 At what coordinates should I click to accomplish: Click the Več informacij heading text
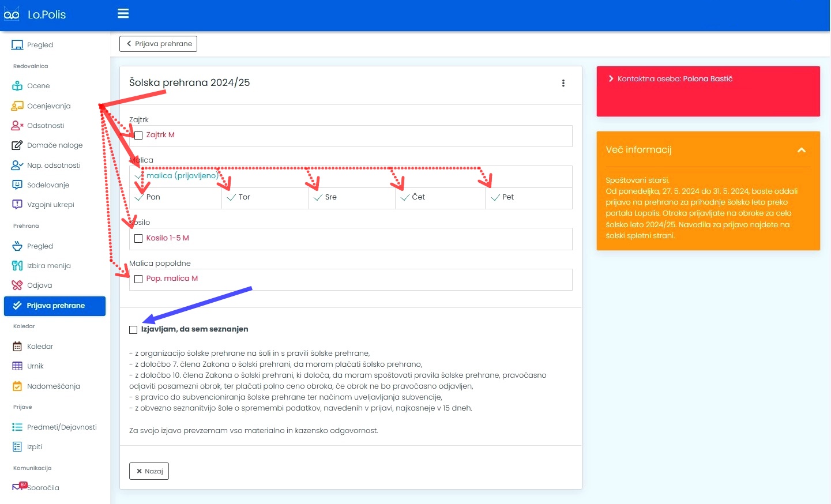[638, 150]
